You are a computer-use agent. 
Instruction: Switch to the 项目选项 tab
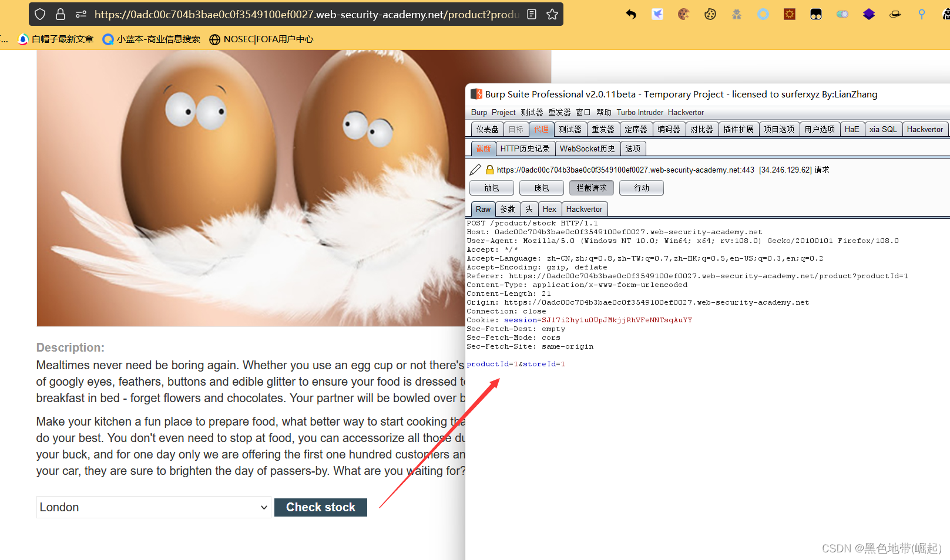[x=779, y=129]
